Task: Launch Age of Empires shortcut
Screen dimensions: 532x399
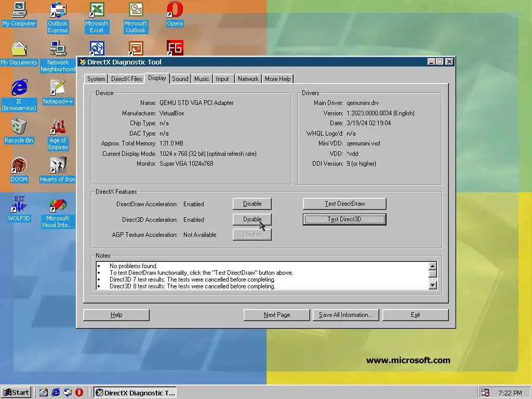Action: [x=58, y=135]
